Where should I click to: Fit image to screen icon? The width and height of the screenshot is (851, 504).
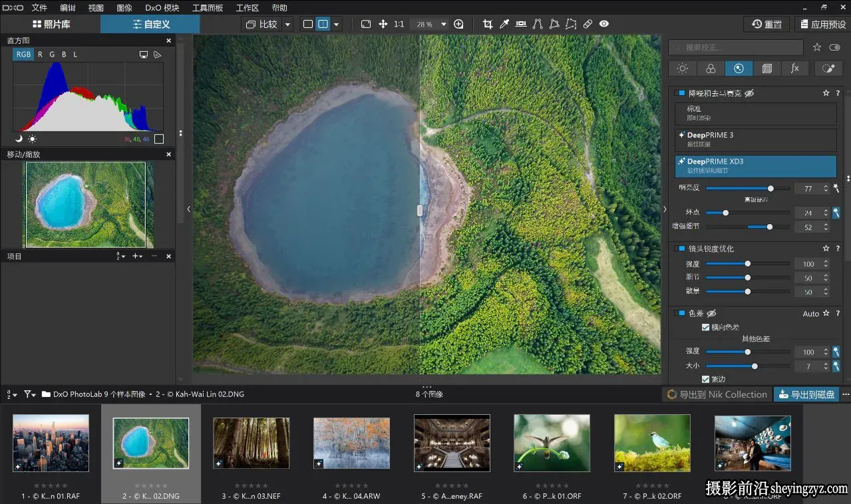366,24
